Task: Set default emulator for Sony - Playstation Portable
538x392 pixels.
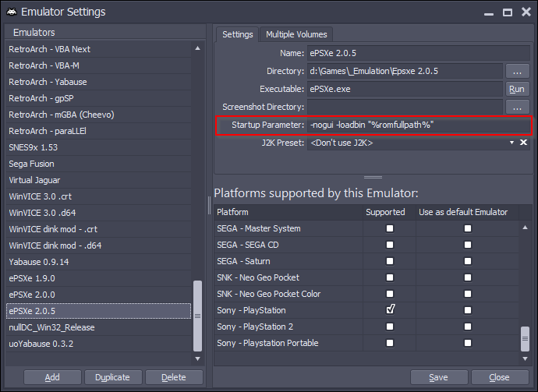Action: [x=468, y=343]
